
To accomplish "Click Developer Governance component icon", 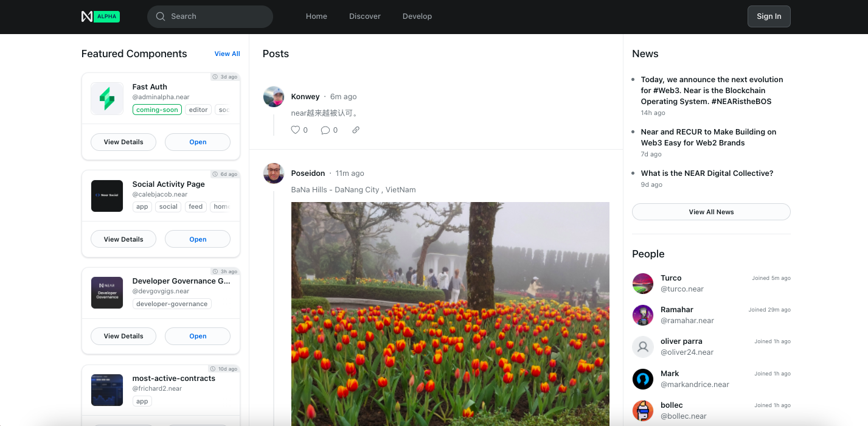I will tap(107, 293).
